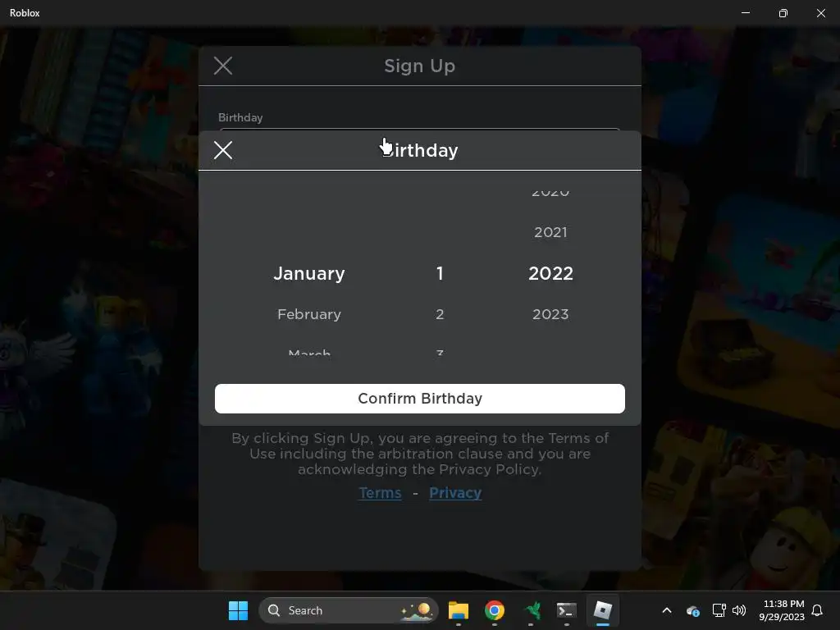Choose year 2023 in the year column
Screen dimensions: 840x630
point(550,314)
